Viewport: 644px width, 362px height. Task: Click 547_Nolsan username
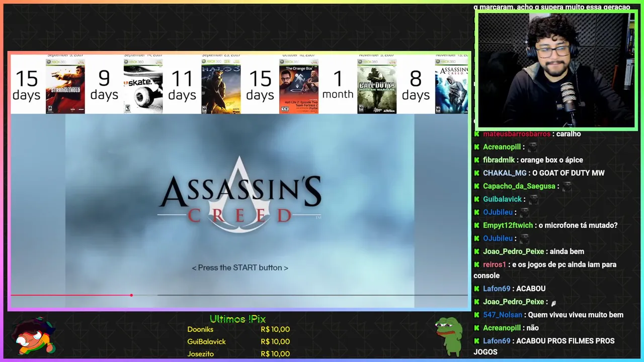503,315
